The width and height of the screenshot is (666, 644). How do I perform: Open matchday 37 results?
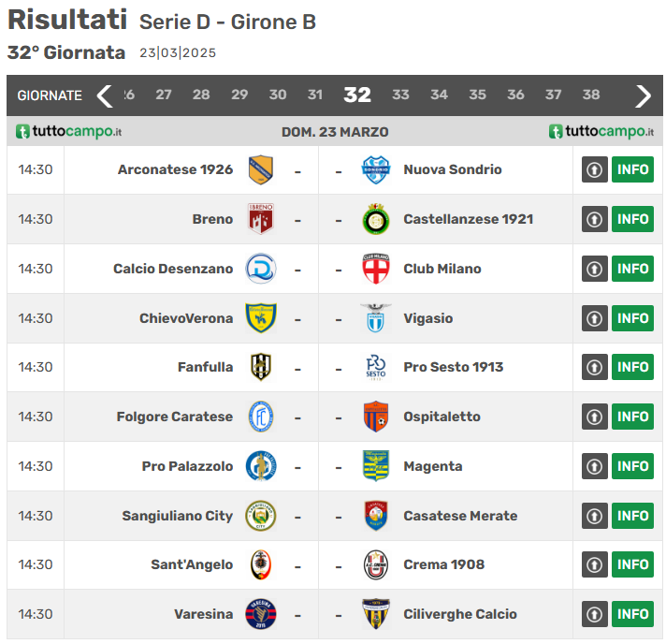click(553, 95)
